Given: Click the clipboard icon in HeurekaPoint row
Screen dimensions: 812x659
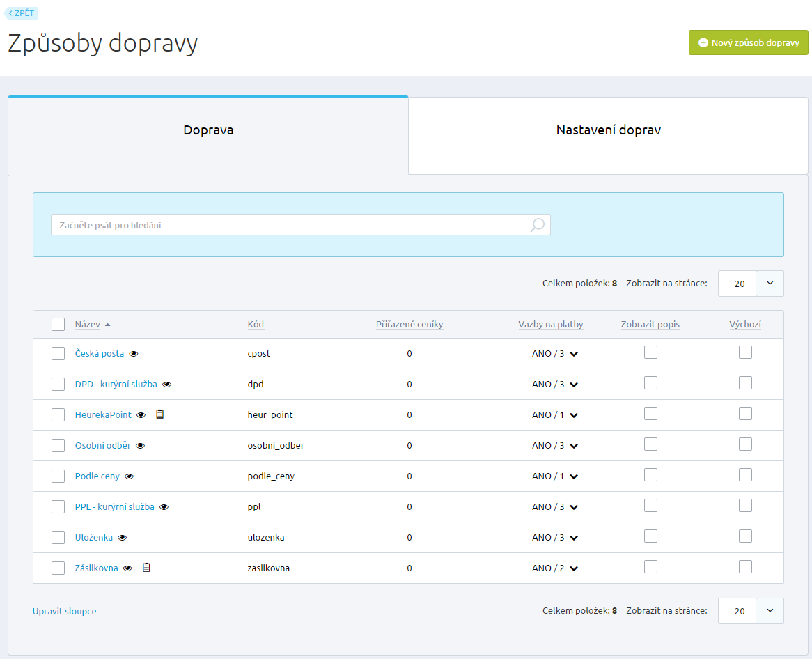Looking at the screenshot, I should pyautogui.click(x=160, y=414).
